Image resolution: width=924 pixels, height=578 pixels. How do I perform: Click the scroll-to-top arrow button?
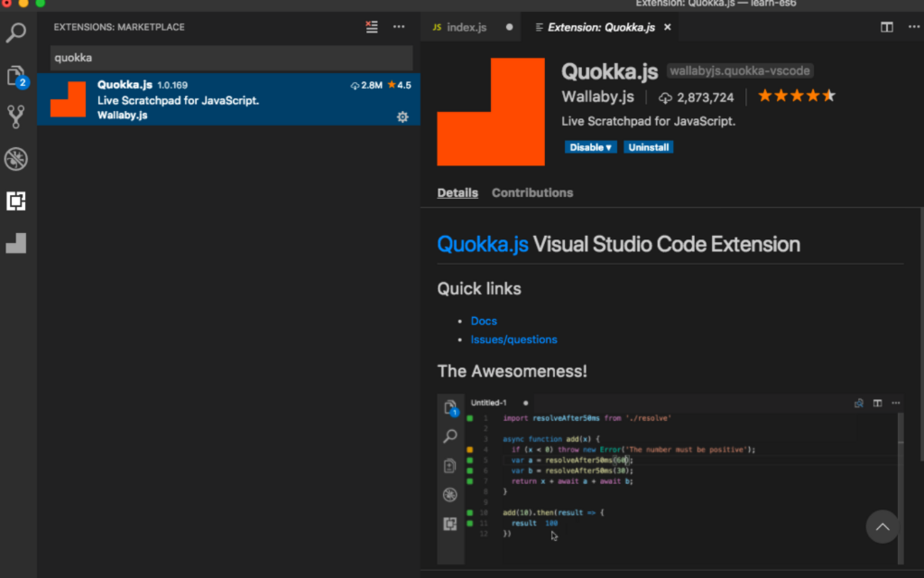click(x=882, y=527)
